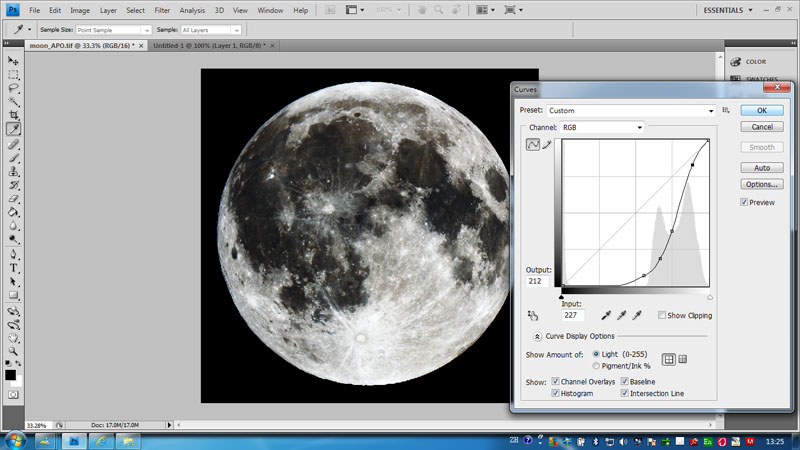800x450 pixels.
Task: Pick the Type tool in the toolbox
Action: pyautogui.click(x=14, y=268)
